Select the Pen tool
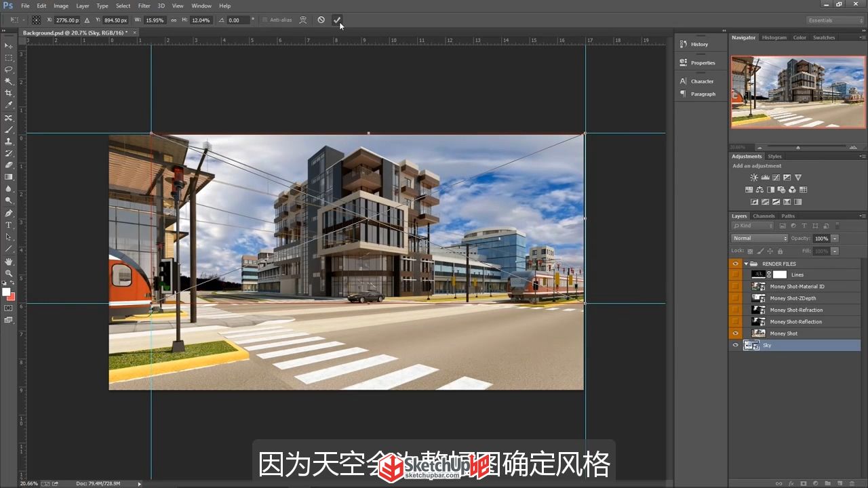This screenshot has height=488, width=868. click(9, 213)
